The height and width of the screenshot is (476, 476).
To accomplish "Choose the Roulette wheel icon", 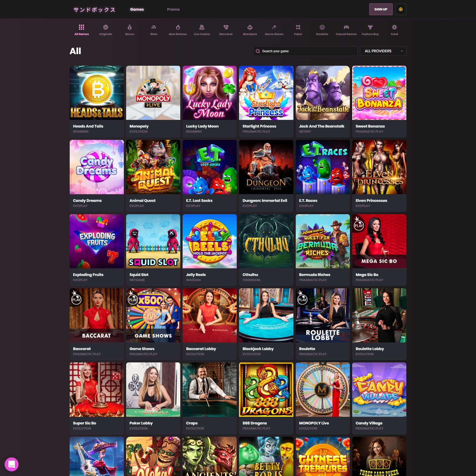I will (322, 27).
